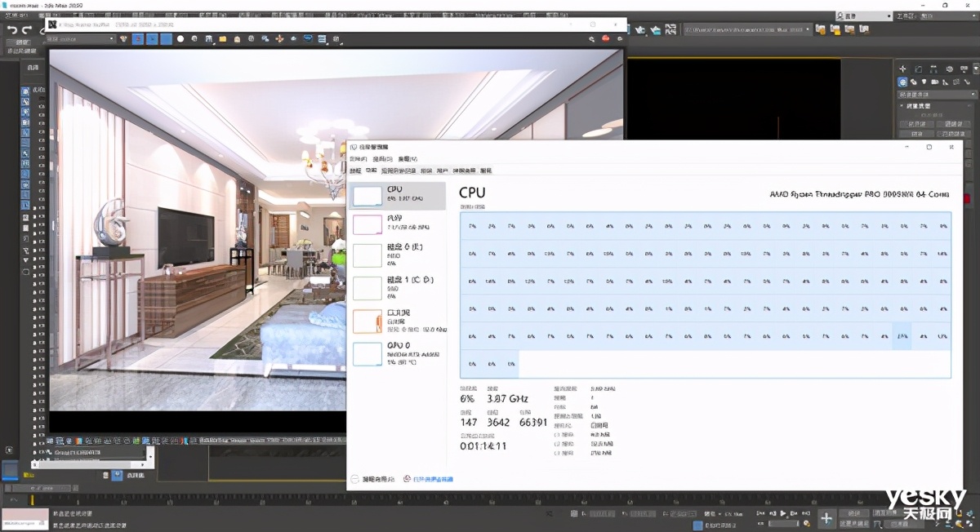Select GPU 0 in the Task Manager sidebar
980x532 pixels.
398,351
